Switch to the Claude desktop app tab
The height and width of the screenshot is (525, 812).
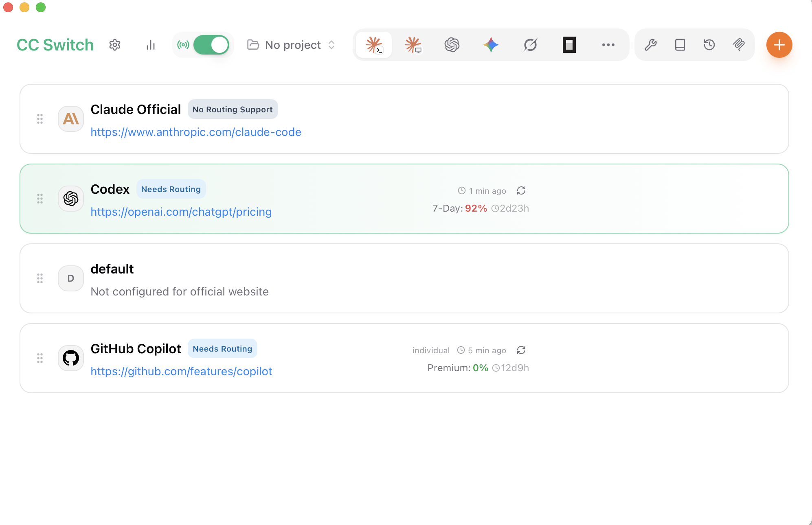[413, 45]
